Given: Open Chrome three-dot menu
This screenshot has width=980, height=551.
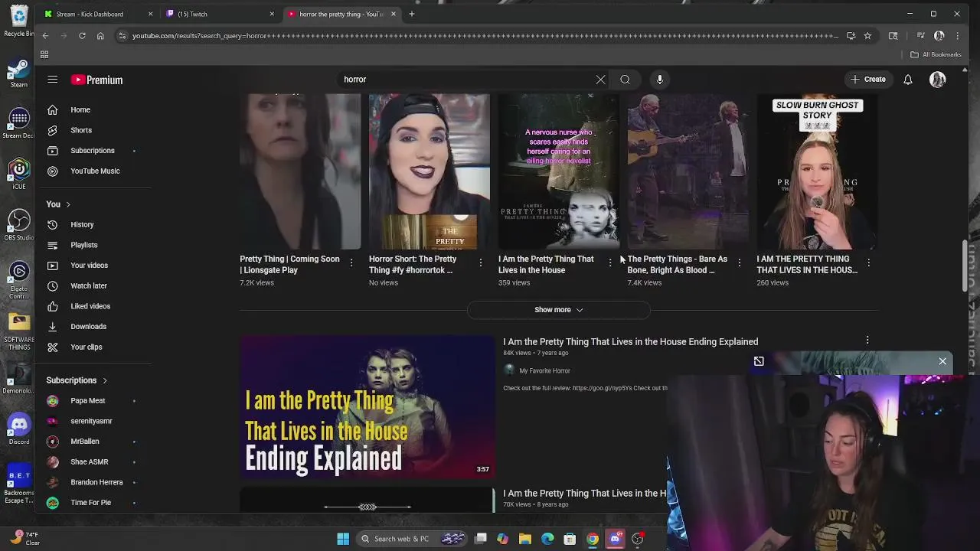Looking at the screenshot, I should (957, 36).
